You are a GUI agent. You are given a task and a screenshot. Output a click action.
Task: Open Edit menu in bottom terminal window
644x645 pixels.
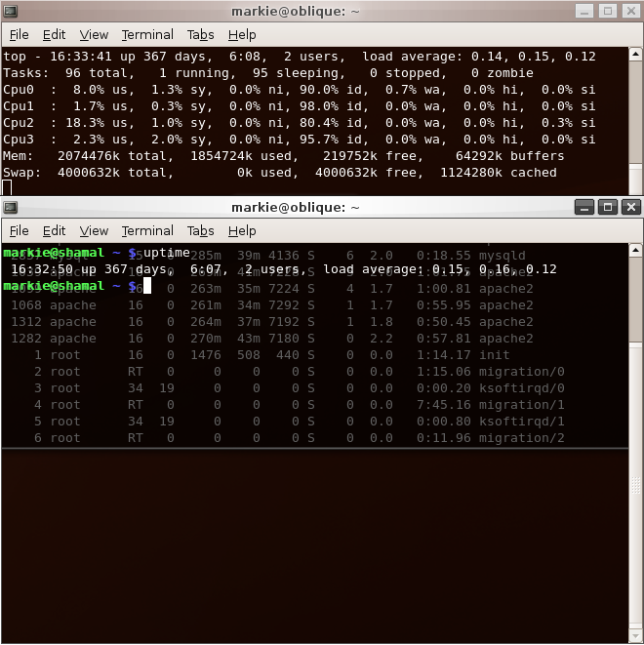coord(55,231)
